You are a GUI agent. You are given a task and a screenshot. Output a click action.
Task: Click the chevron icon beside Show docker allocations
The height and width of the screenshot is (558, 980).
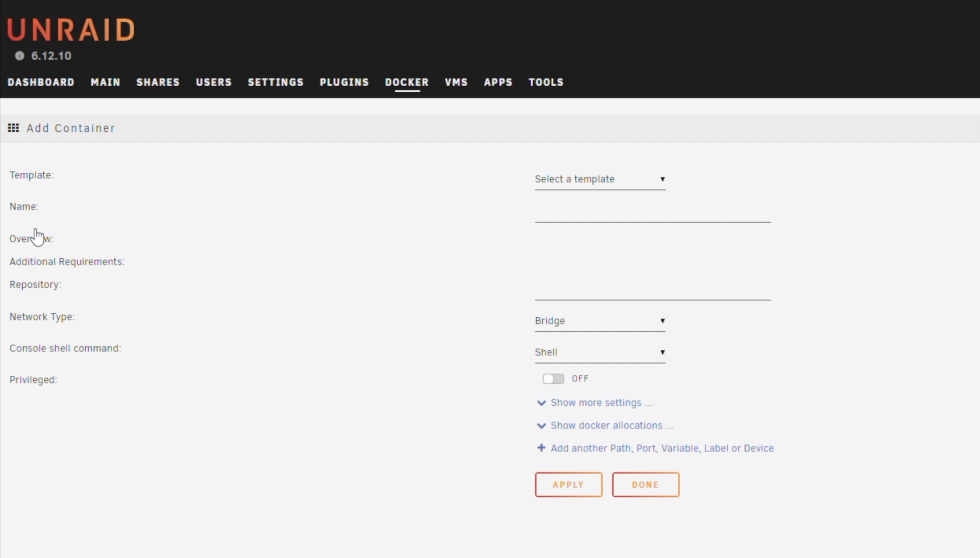(541, 425)
